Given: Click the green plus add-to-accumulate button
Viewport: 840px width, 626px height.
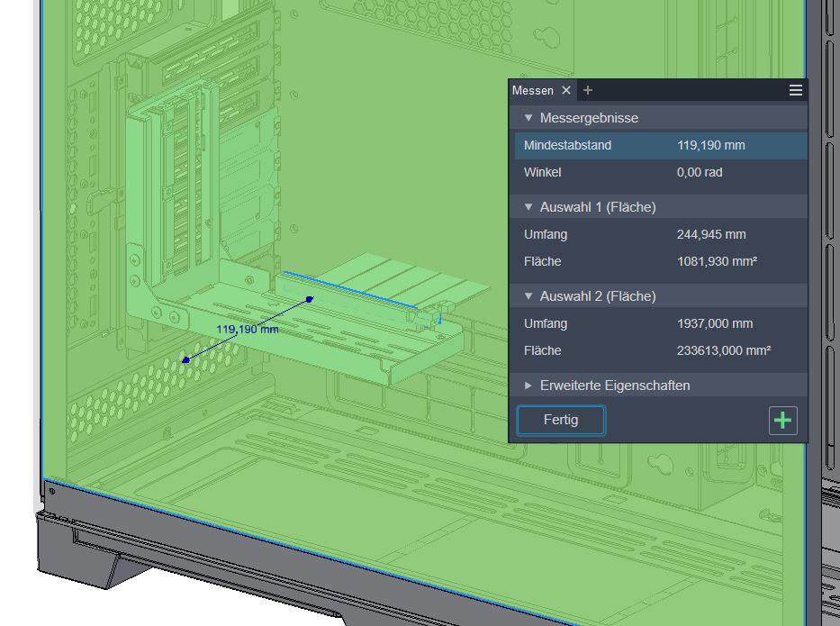Looking at the screenshot, I should click(782, 421).
